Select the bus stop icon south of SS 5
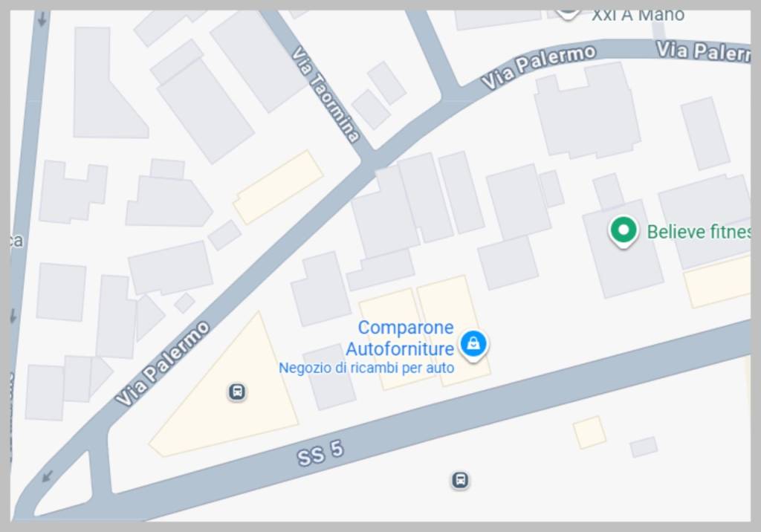This screenshot has width=761, height=532. (460, 480)
